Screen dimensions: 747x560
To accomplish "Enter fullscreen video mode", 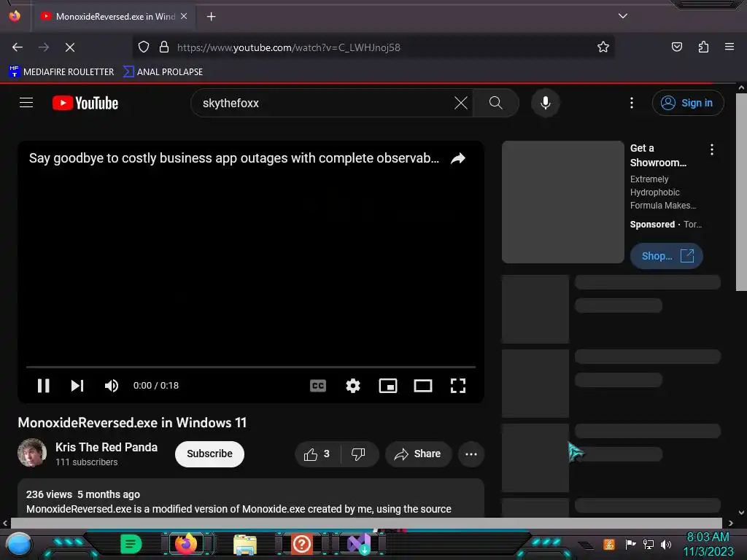I will point(458,386).
